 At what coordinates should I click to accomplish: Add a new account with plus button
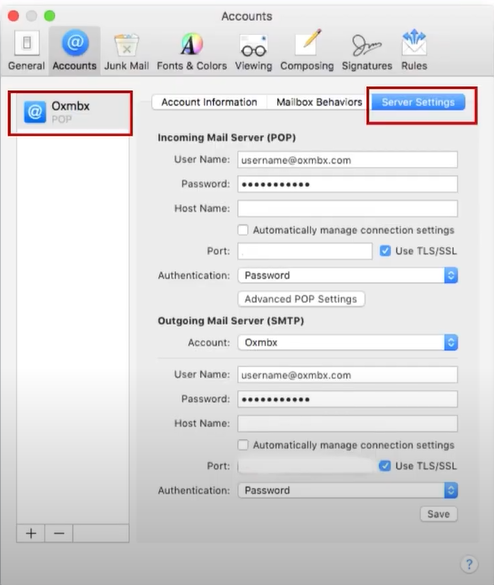click(31, 533)
